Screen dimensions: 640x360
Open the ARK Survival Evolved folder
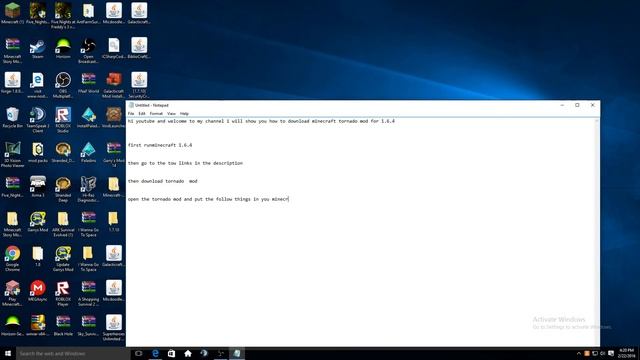click(63, 224)
